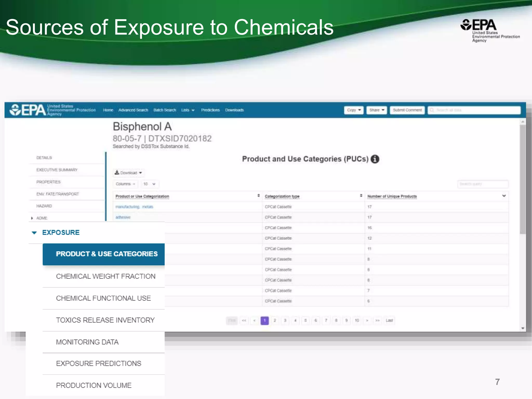
Task: Sort the Categorization type column
Action: [x=361, y=196]
